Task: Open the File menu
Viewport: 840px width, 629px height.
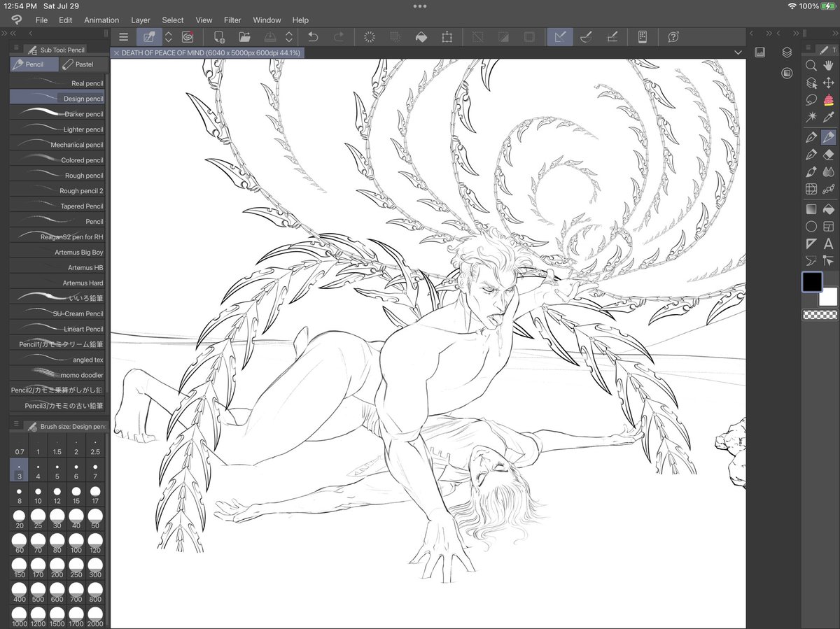Action: 41,20
